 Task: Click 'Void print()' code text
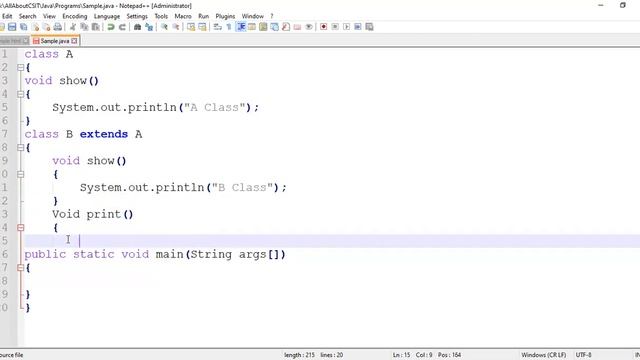pyautogui.click(x=93, y=214)
